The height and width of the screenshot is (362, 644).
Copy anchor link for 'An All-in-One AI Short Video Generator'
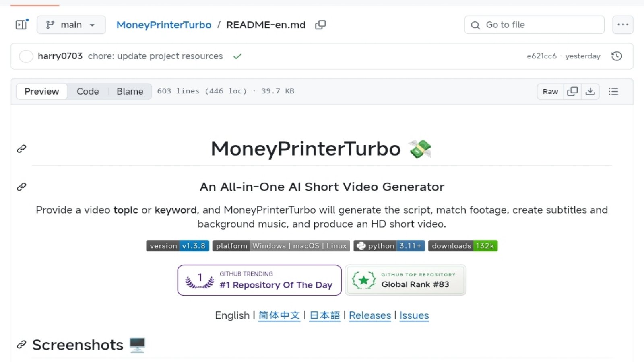click(x=21, y=187)
